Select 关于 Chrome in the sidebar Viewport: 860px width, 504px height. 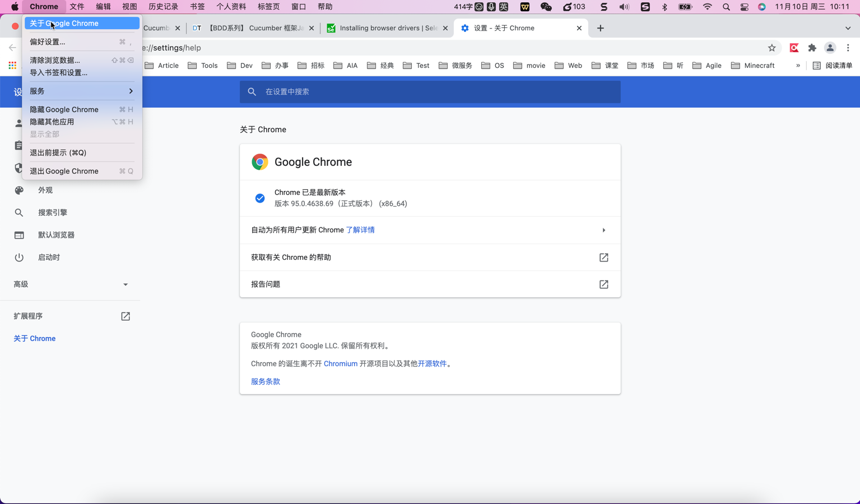[x=35, y=339]
